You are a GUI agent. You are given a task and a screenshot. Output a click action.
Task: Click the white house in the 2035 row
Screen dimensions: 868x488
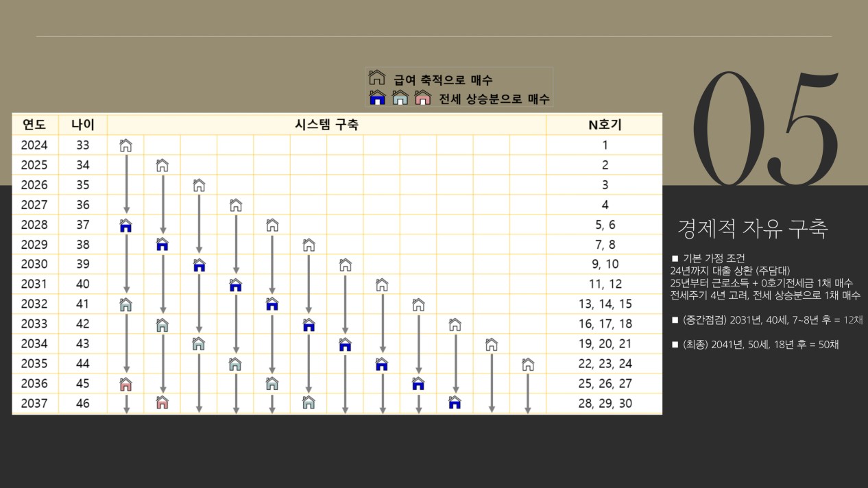click(x=528, y=364)
